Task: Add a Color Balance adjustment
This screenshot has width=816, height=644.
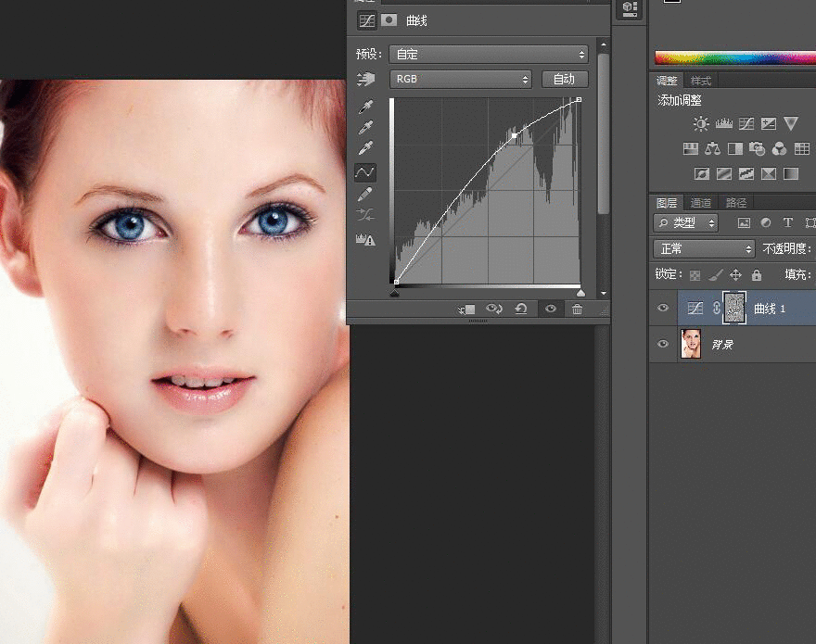Action: (712, 148)
